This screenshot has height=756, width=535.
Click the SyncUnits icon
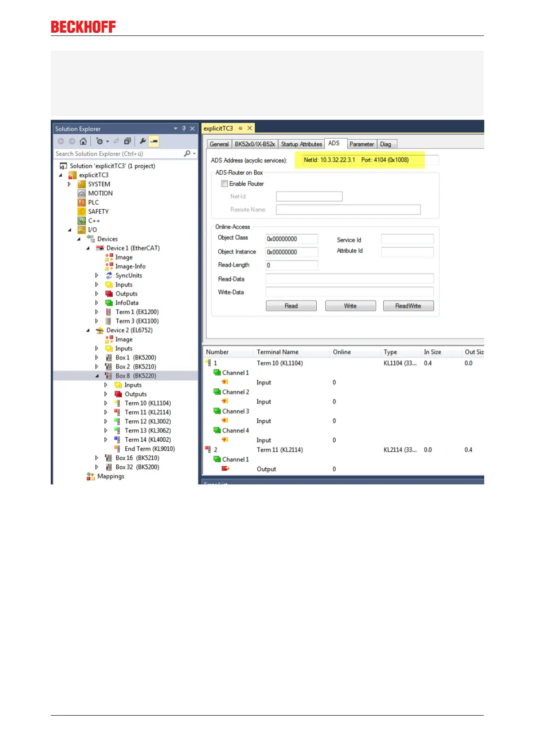[109, 276]
